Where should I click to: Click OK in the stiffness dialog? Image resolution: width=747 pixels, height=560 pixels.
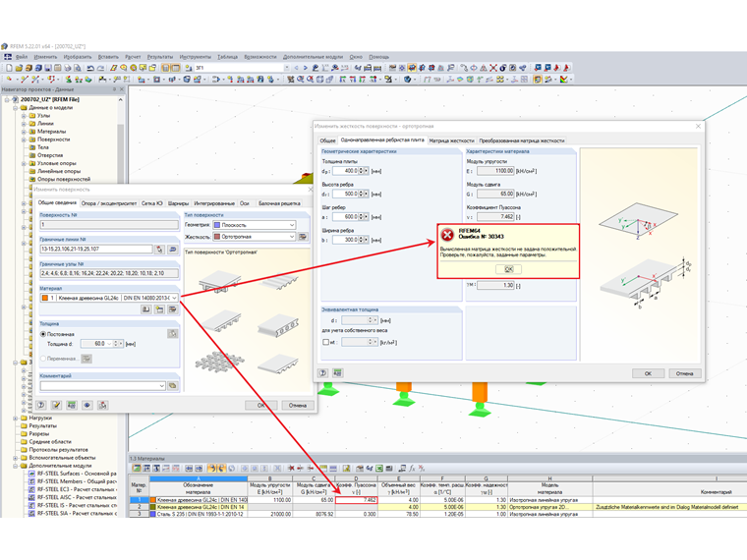point(648,373)
